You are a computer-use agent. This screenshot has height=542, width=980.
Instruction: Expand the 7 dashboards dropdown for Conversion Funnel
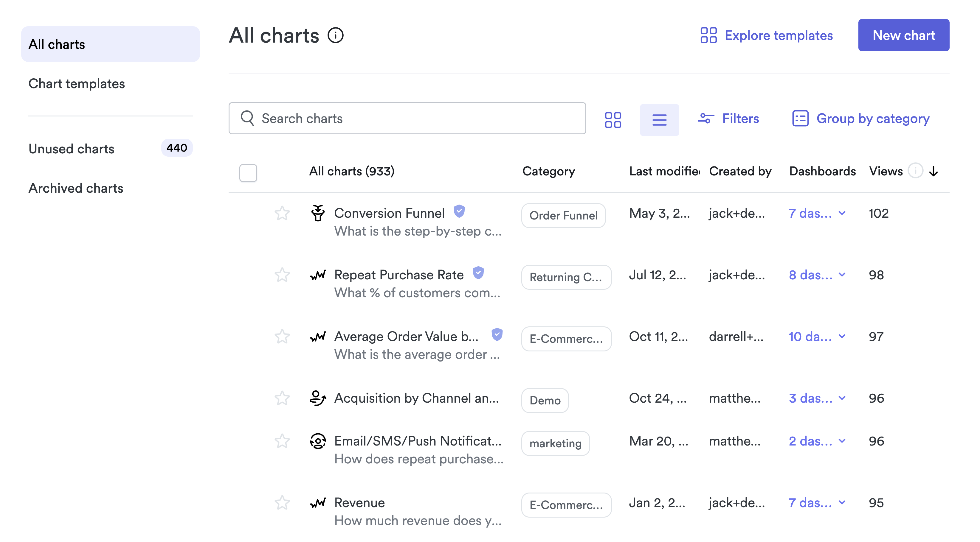[x=842, y=213]
